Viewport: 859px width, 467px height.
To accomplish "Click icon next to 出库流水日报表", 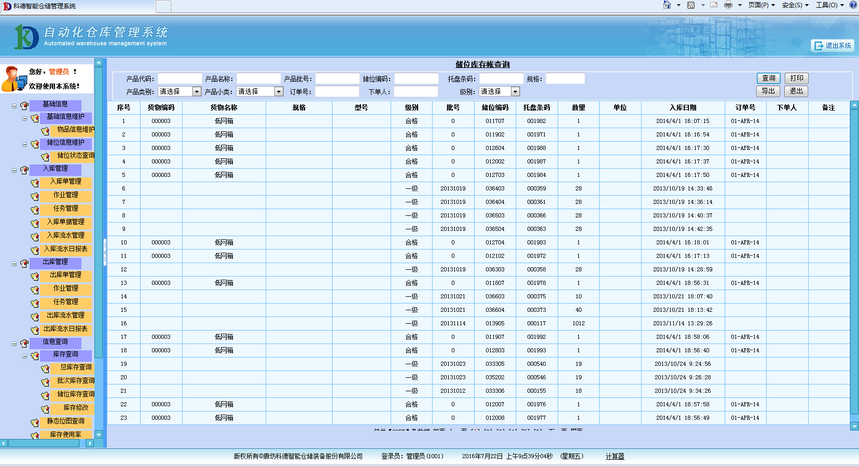I will 35,331.
